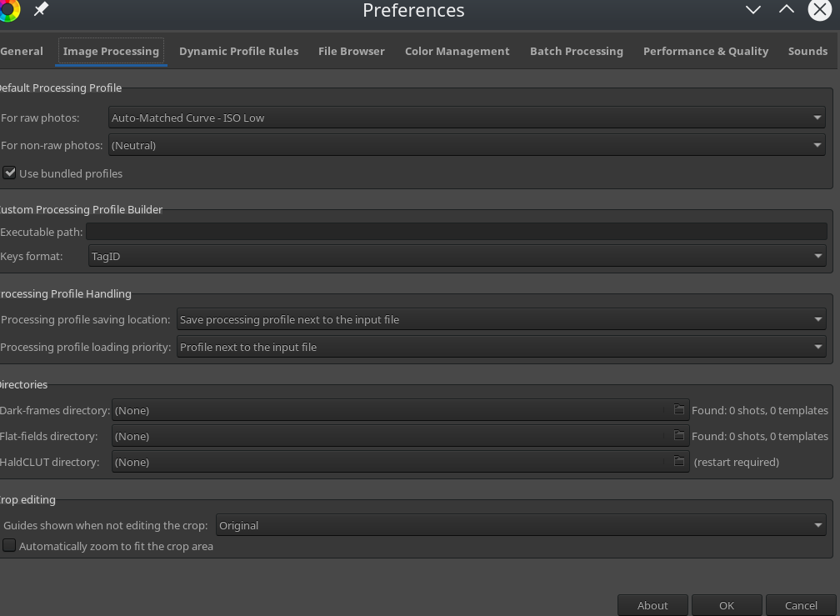840x616 pixels.
Task: Select the Dynamic Profile Rules tab
Action: (x=238, y=51)
